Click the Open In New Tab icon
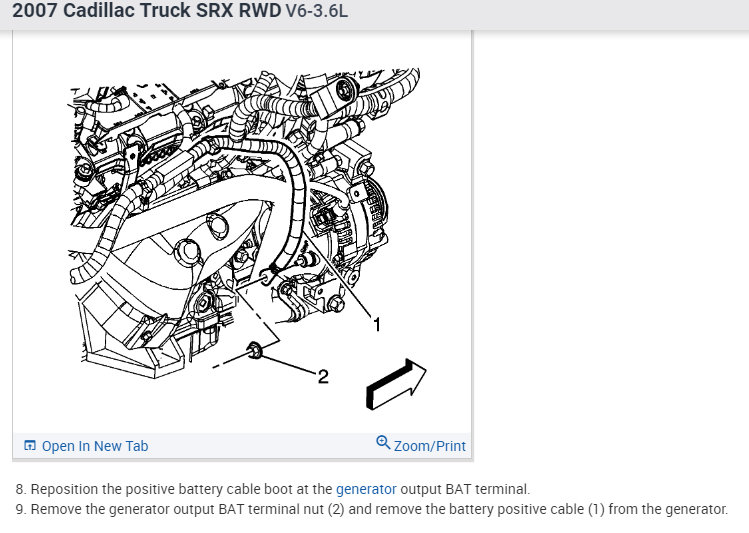This screenshot has height=533, width=749. [30, 445]
